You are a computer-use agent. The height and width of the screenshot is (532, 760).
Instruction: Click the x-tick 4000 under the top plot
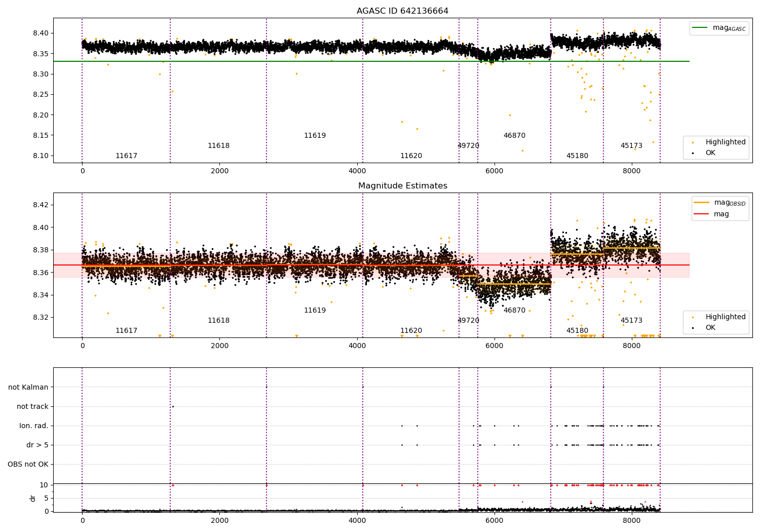(357, 171)
